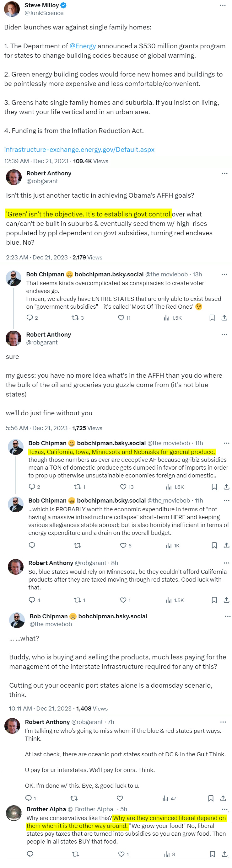Viewport: 232px width, 868px height.
Task: Like the tweet with 13 likes
Action: point(123,487)
